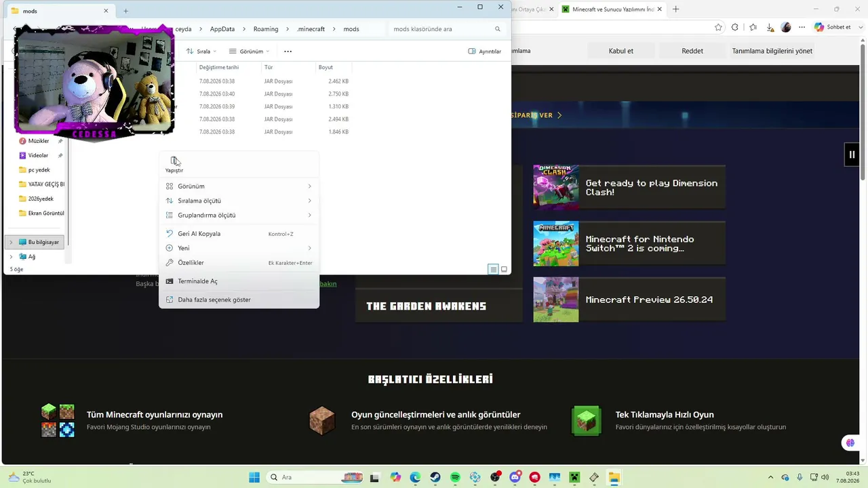Click Reddet cookie button in browser
The width and height of the screenshot is (868, 488).
[x=692, y=51]
